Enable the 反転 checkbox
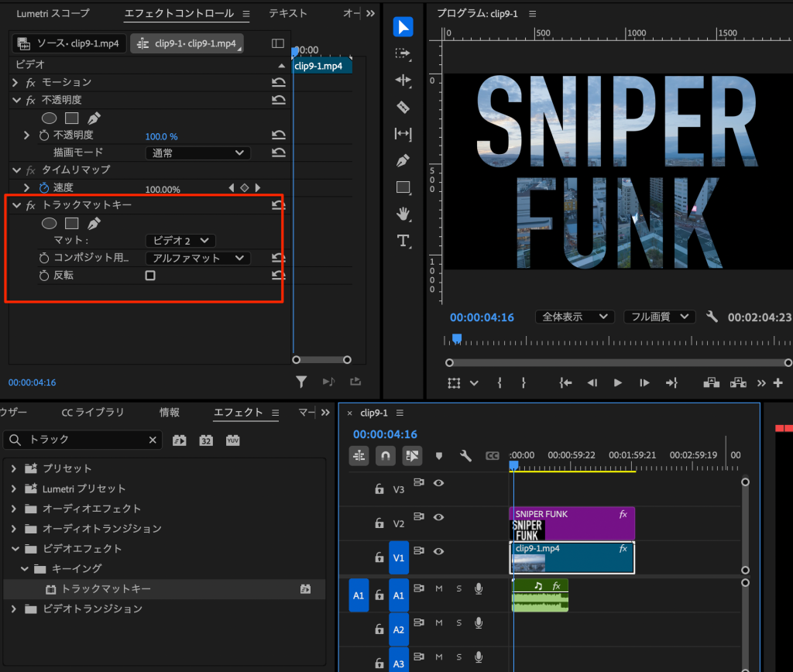Image resolution: width=793 pixels, height=672 pixels. [150, 276]
